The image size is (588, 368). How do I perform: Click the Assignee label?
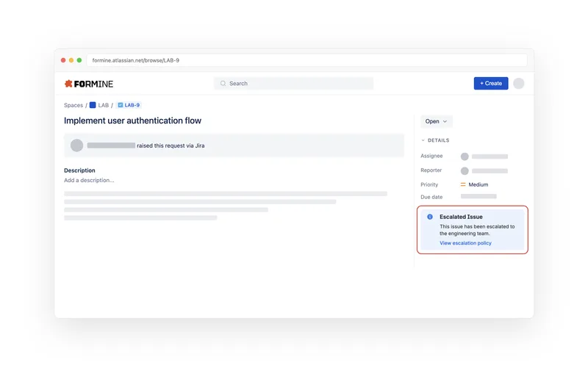431,156
